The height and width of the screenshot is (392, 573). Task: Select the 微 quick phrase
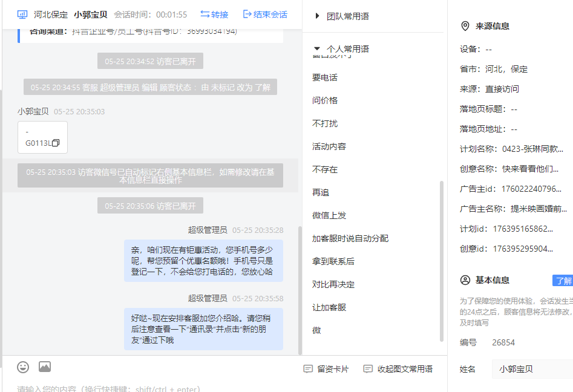(x=316, y=331)
